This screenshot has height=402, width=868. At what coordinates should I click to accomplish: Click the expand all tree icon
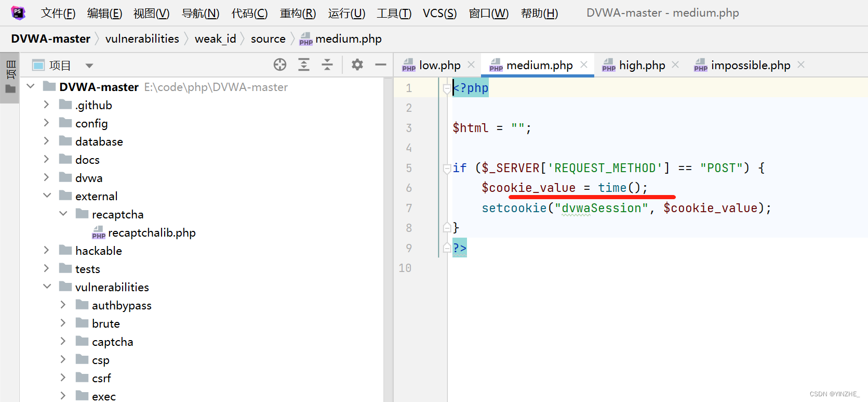[x=304, y=64]
